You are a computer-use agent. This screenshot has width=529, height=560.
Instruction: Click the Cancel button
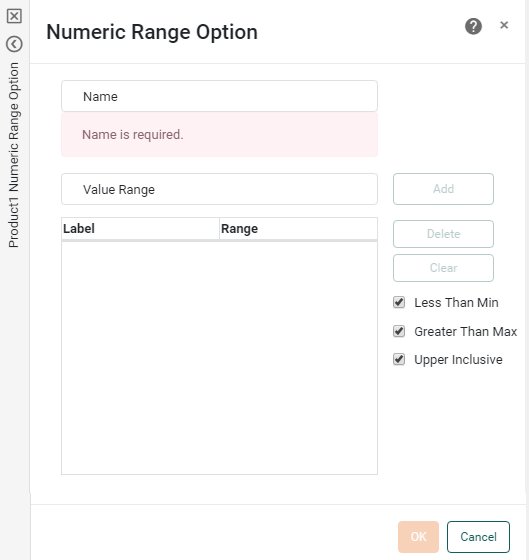(x=478, y=537)
